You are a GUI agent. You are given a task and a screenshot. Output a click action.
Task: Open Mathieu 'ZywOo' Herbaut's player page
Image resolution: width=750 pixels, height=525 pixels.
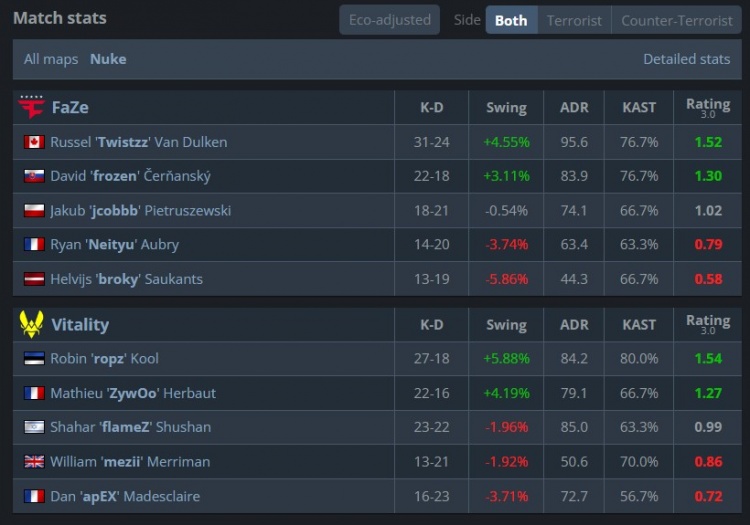(x=133, y=393)
